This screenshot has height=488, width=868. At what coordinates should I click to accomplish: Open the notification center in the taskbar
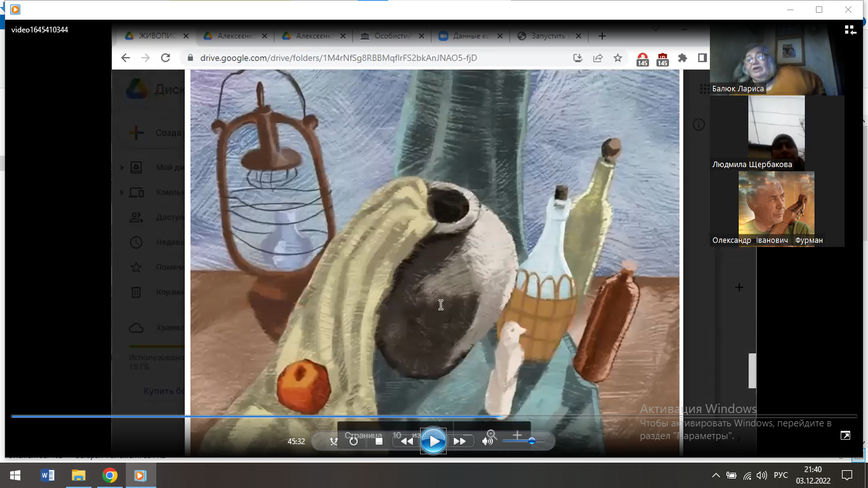[846, 475]
